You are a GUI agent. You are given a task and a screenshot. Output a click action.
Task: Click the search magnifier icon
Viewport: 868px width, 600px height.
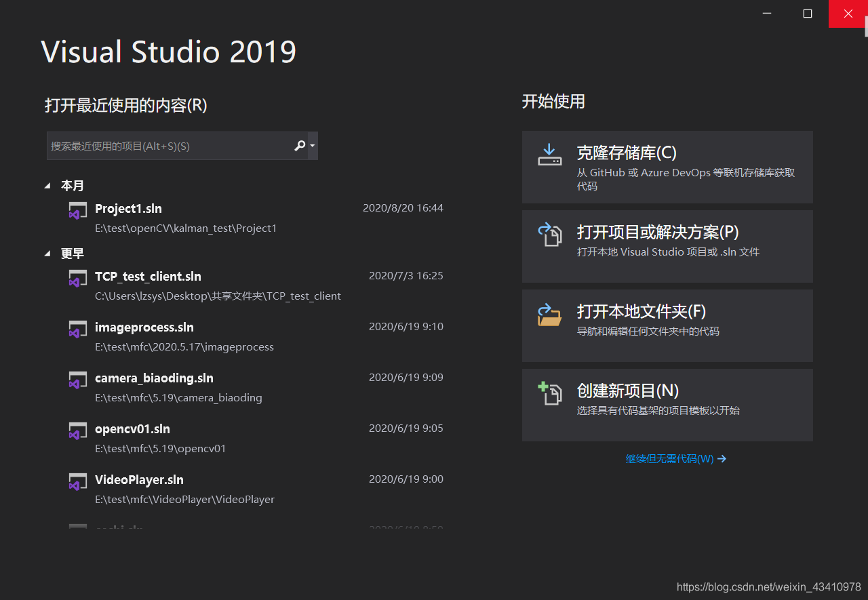[299, 146]
